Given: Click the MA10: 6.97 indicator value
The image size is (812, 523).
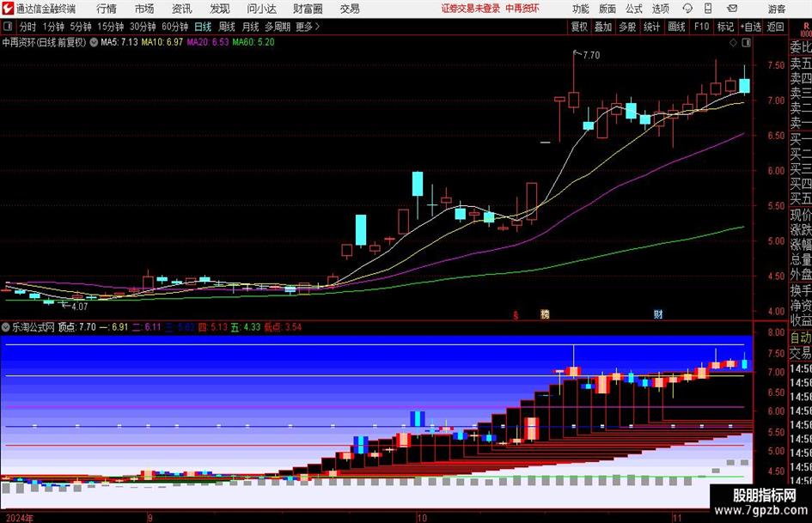Looking at the screenshot, I should pyautogui.click(x=162, y=42).
